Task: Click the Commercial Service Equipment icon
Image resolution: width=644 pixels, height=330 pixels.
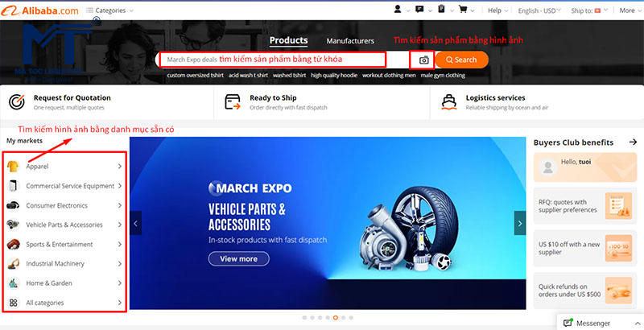Action: click(x=13, y=186)
